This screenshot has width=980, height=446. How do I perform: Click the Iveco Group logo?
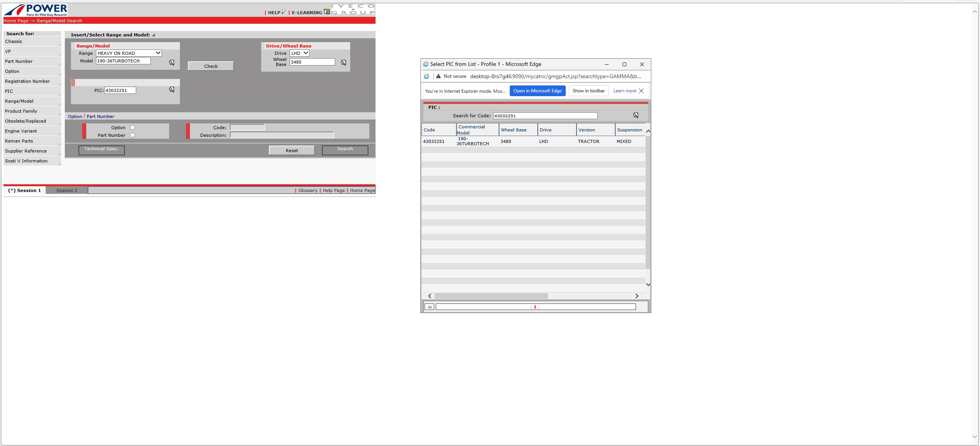tap(353, 10)
